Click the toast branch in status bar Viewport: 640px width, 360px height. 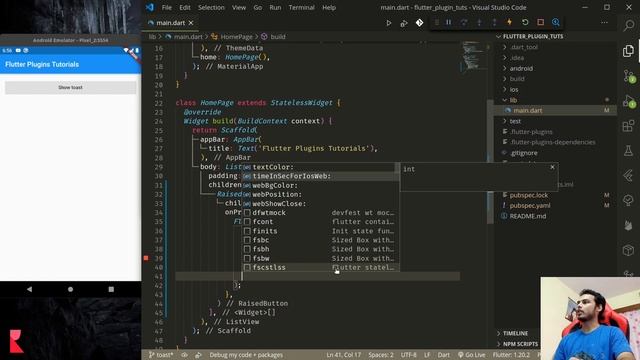coord(160,355)
